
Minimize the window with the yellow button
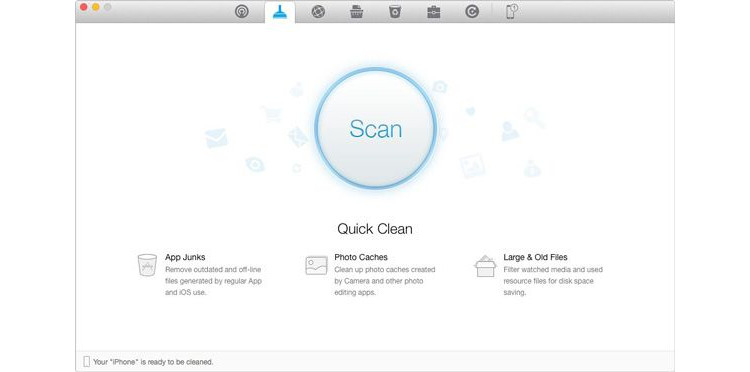click(96, 7)
